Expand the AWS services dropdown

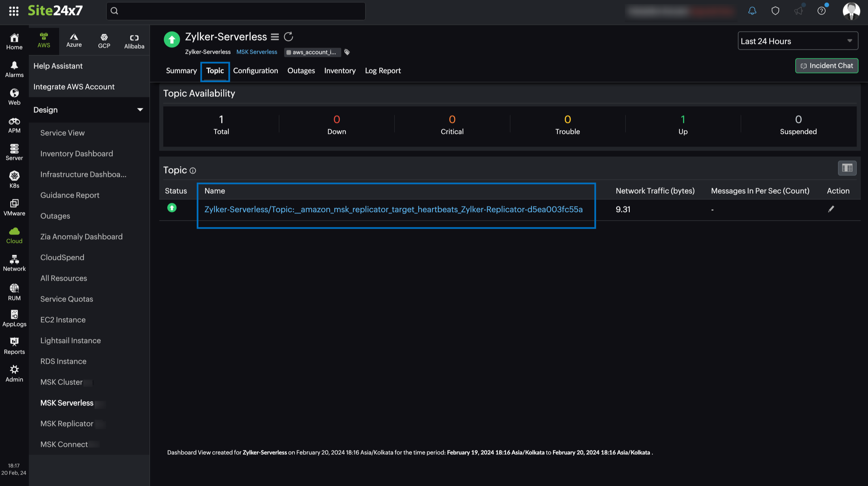pos(140,109)
